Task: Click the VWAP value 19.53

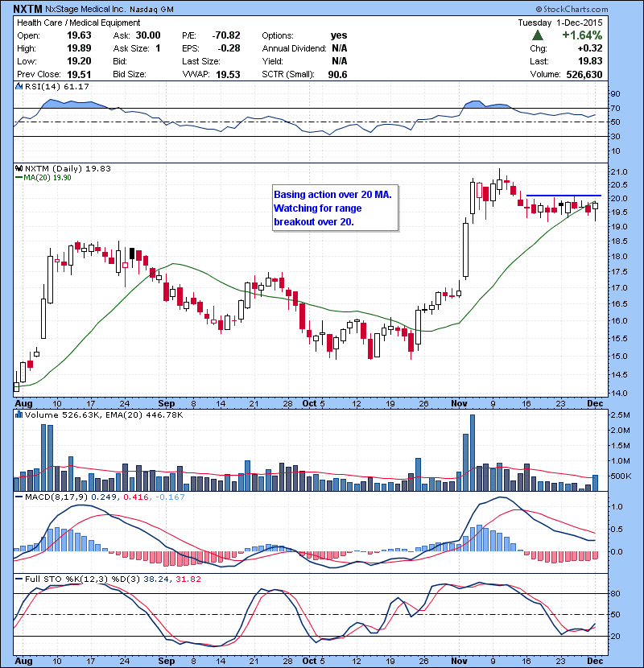Action: pyautogui.click(x=228, y=74)
